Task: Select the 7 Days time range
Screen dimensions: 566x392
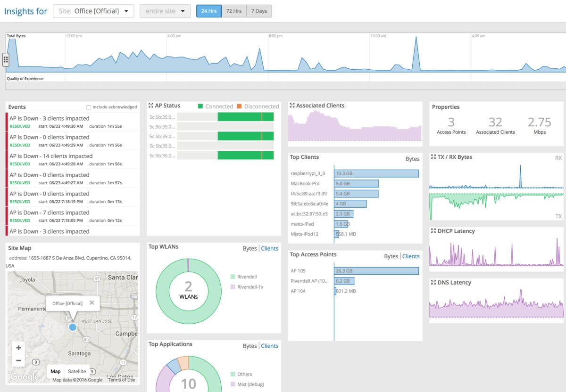Action: coord(259,11)
